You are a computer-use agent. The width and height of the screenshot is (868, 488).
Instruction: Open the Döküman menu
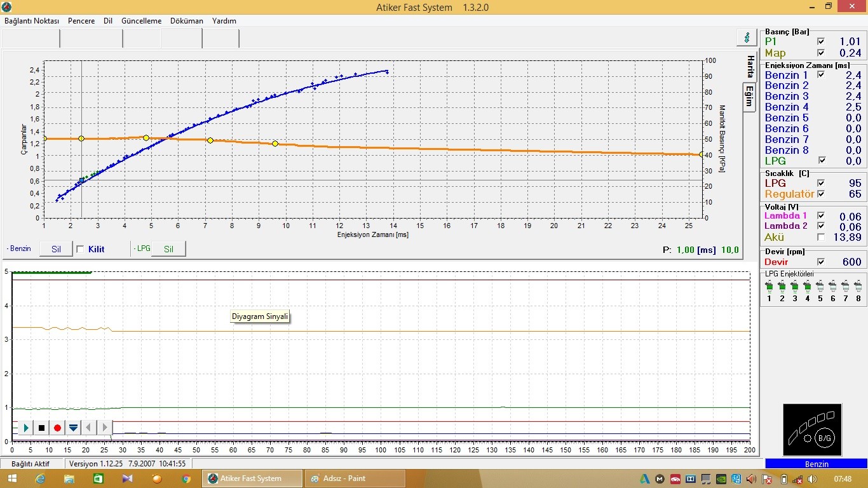click(x=187, y=21)
